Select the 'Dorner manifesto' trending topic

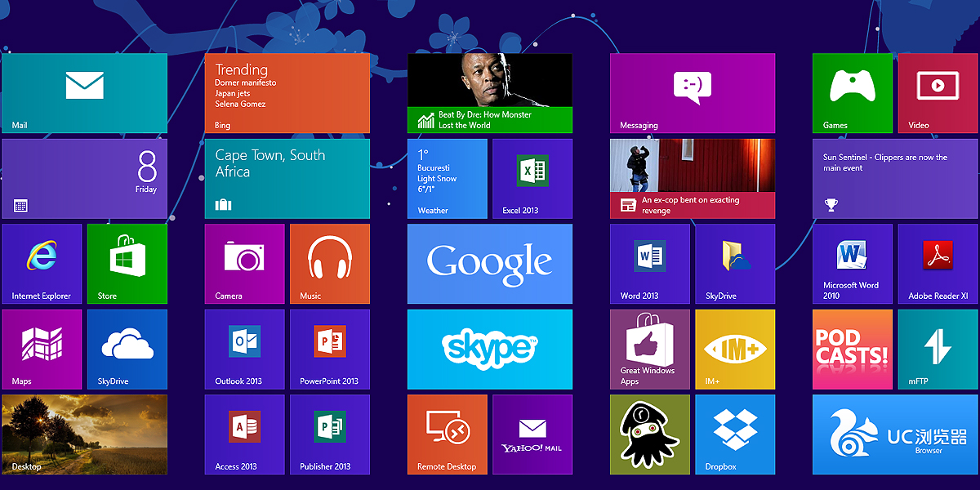(246, 82)
